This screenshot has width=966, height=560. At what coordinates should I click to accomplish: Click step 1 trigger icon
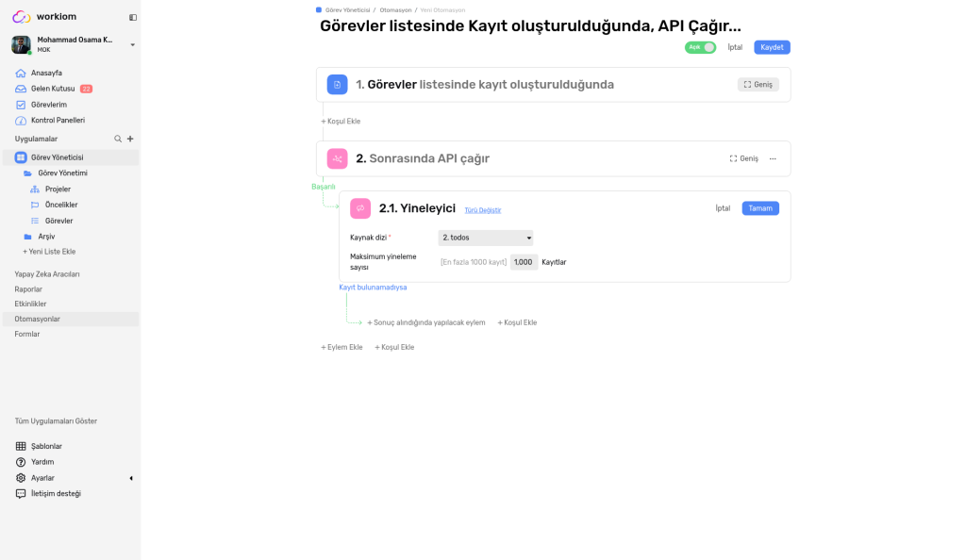coord(337,85)
